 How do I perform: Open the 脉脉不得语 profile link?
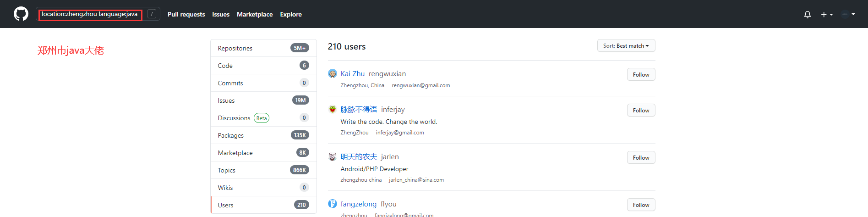point(359,110)
